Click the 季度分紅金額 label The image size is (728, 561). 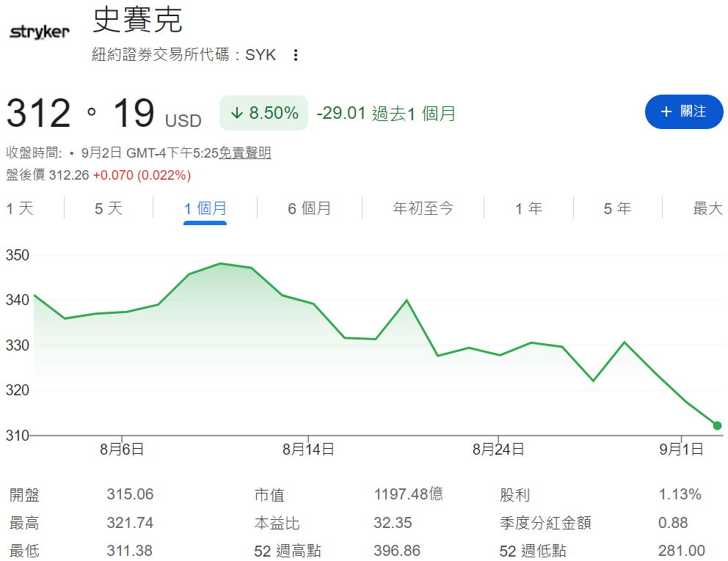pos(545,524)
